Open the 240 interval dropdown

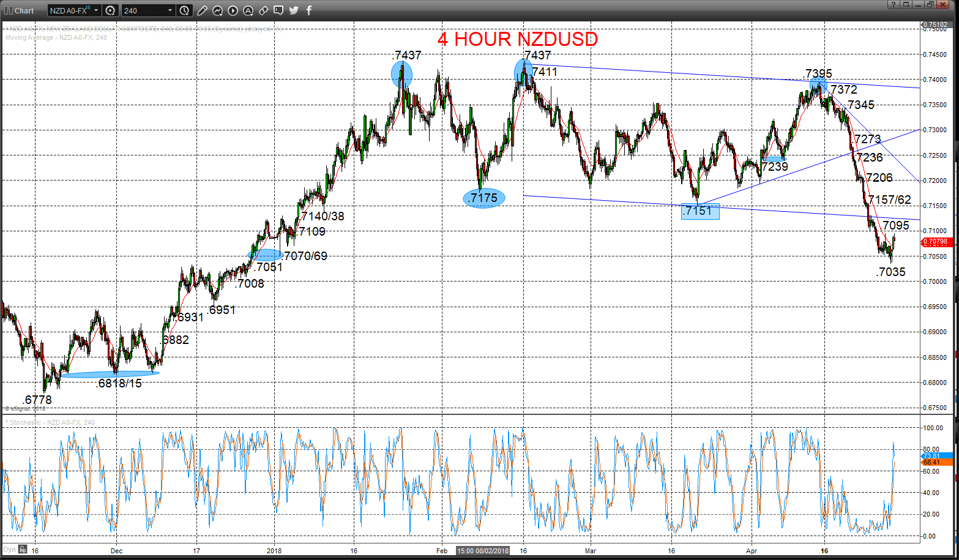(x=148, y=10)
